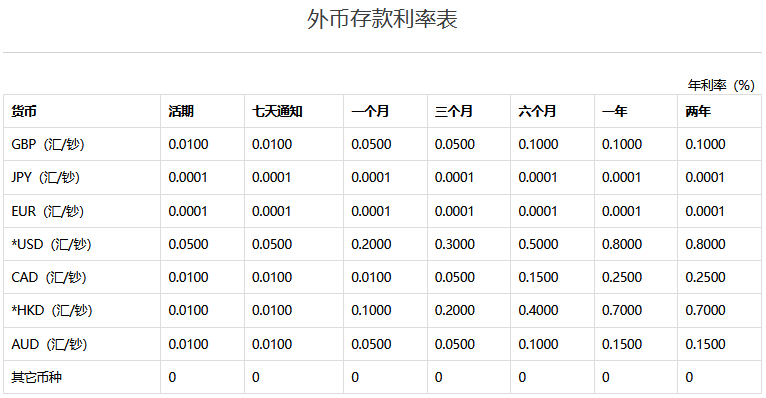The image size is (766, 398).
Task: Select EUR 两年 rate 0.0001
Action: [x=705, y=211]
